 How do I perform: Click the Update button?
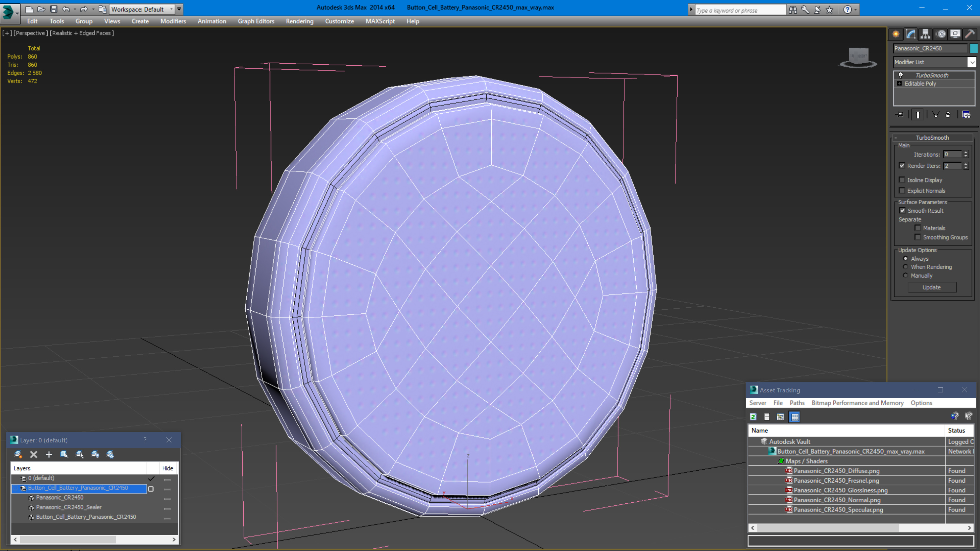931,287
